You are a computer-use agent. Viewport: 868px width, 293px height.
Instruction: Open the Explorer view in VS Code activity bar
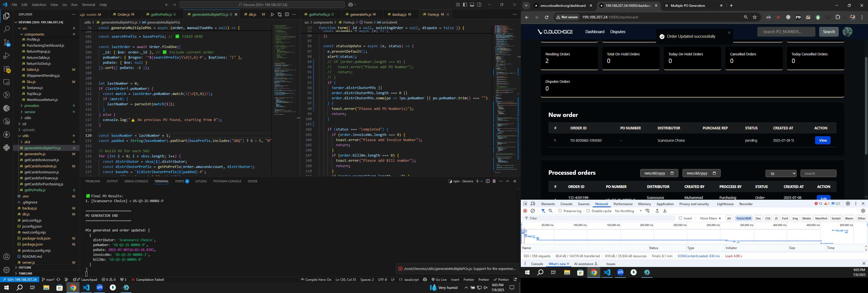click(7, 16)
